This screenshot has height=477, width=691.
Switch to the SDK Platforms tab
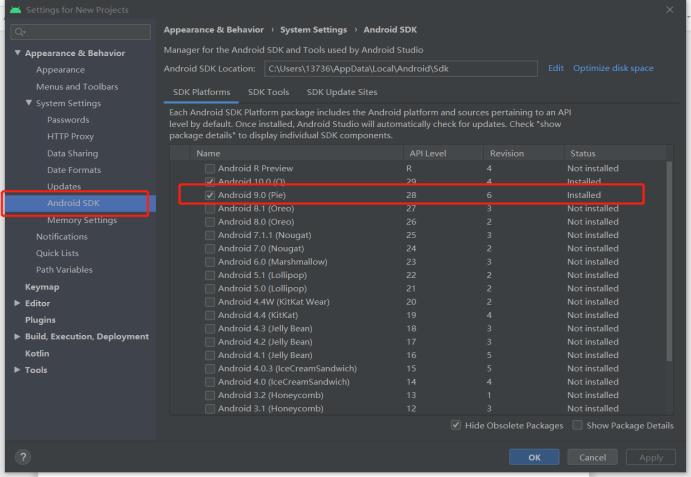pos(201,92)
